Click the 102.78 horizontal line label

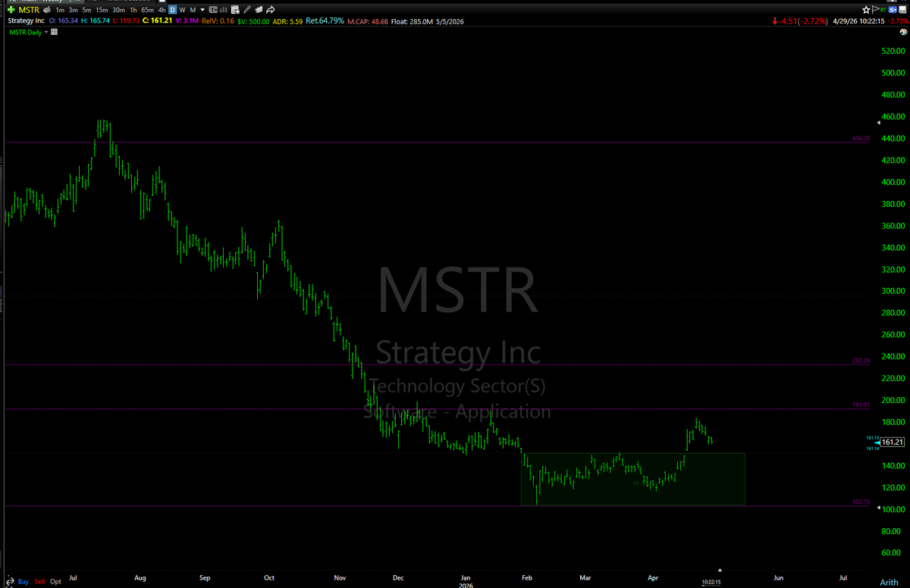[x=861, y=502]
